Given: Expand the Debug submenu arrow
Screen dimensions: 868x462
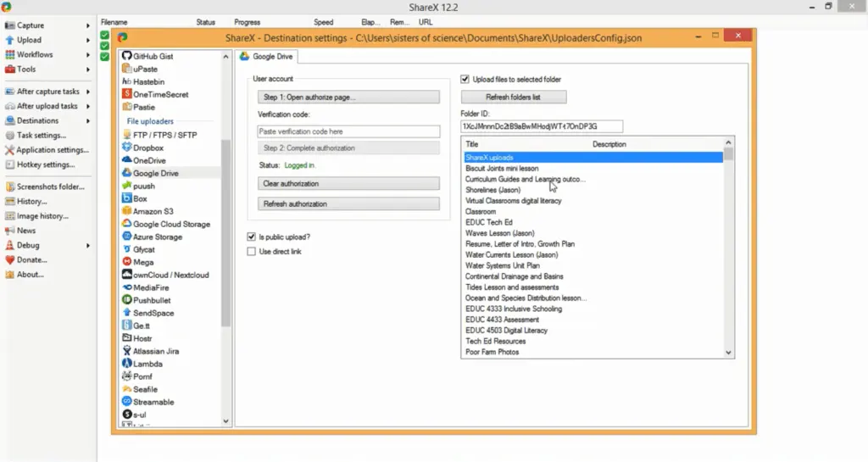Looking at the screenshot, I should tap(87, 246).
